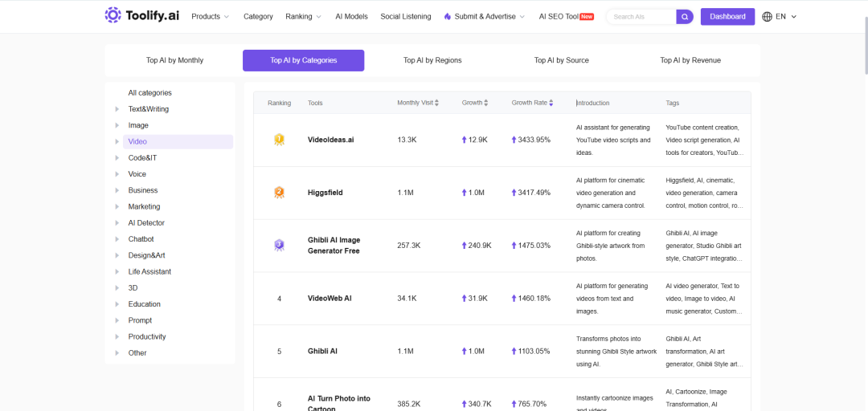The width and height of the screenshot is (868, 411).
Task: Switch to Top AI by Revenue tab
Action: [690, 60]
